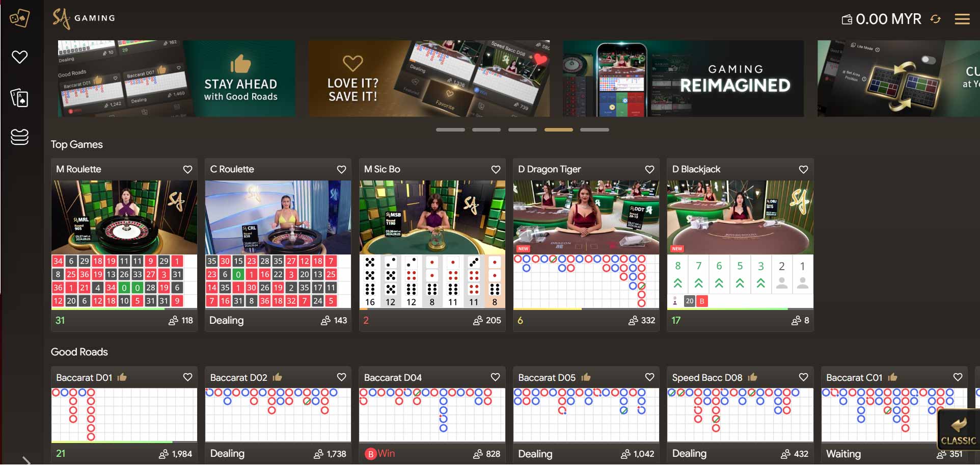The image size is (980, 466).
Task: Click the dice and cards lobby icon
Action: (x=20, y=19)
